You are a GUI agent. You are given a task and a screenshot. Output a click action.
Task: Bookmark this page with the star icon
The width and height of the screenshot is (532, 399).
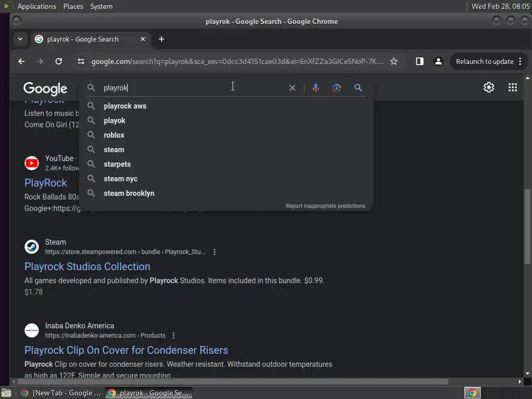(x=394, y=61)
